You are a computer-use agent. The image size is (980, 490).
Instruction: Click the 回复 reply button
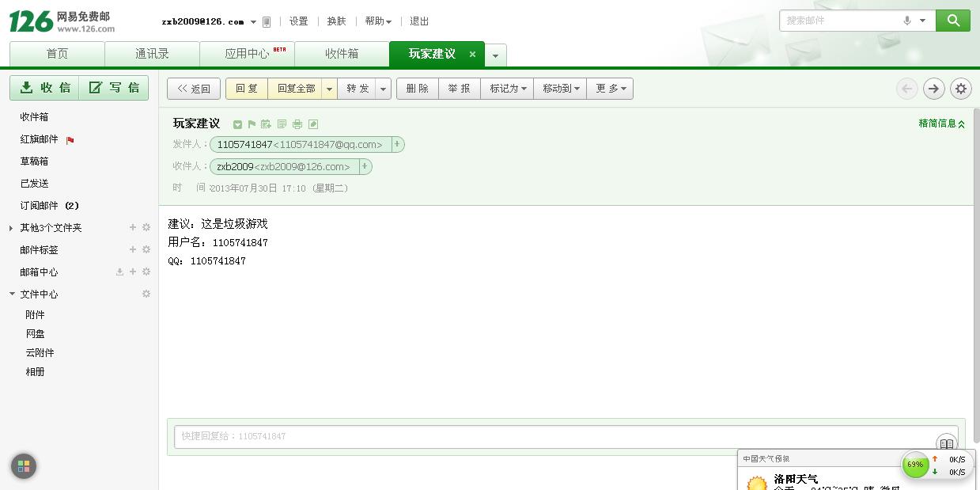247,89
